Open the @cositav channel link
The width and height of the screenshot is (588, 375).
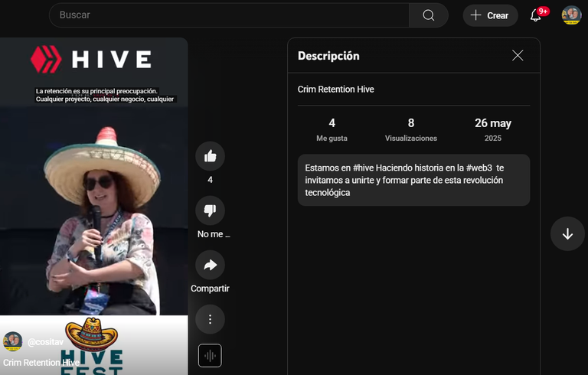click(45, 342)
